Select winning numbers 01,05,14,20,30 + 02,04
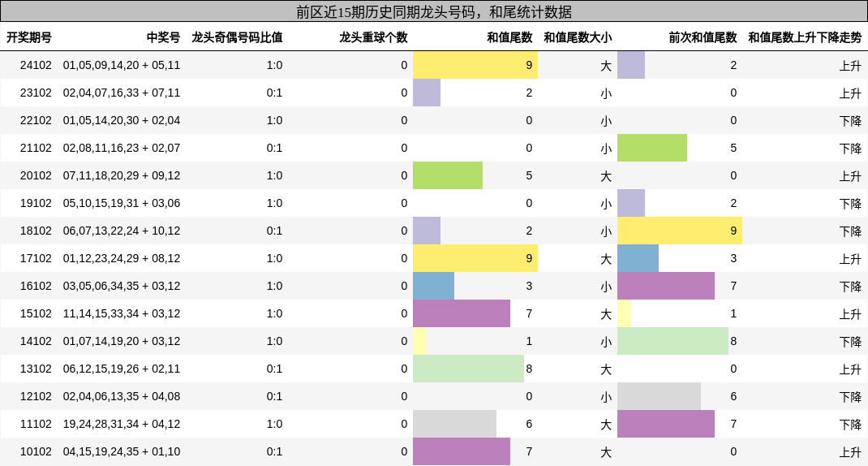This screenshot has height=466, width=868. tap(121, 120)
